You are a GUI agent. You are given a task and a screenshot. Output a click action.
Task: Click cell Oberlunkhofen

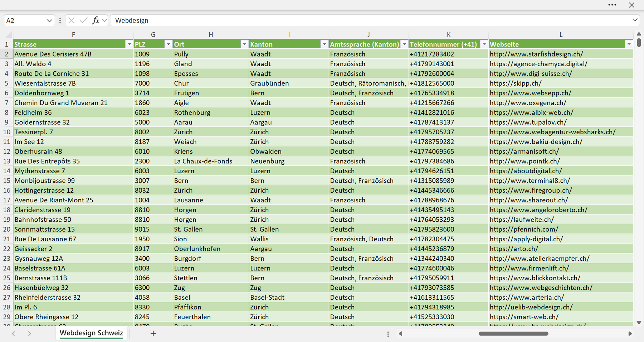pos(211,249)
